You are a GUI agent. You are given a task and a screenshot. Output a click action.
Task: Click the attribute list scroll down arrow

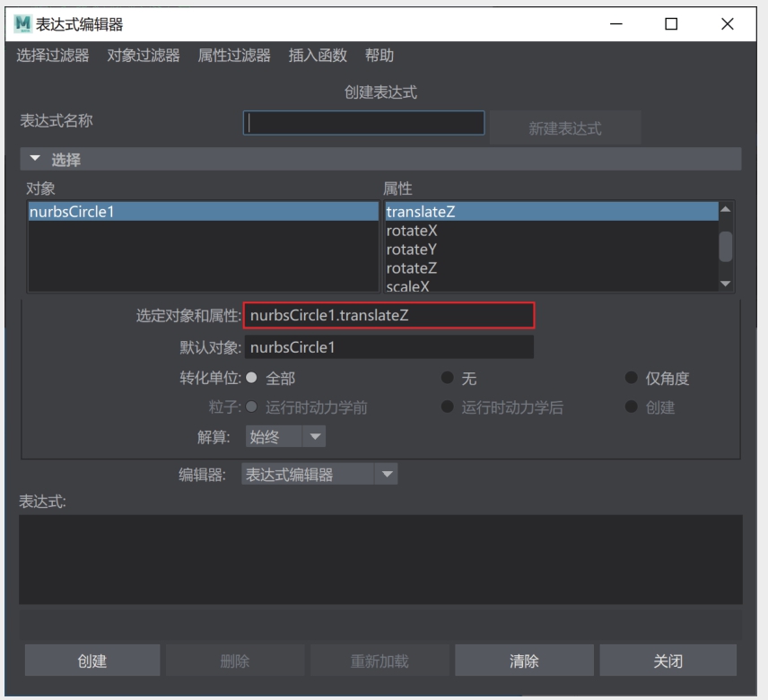726,284
